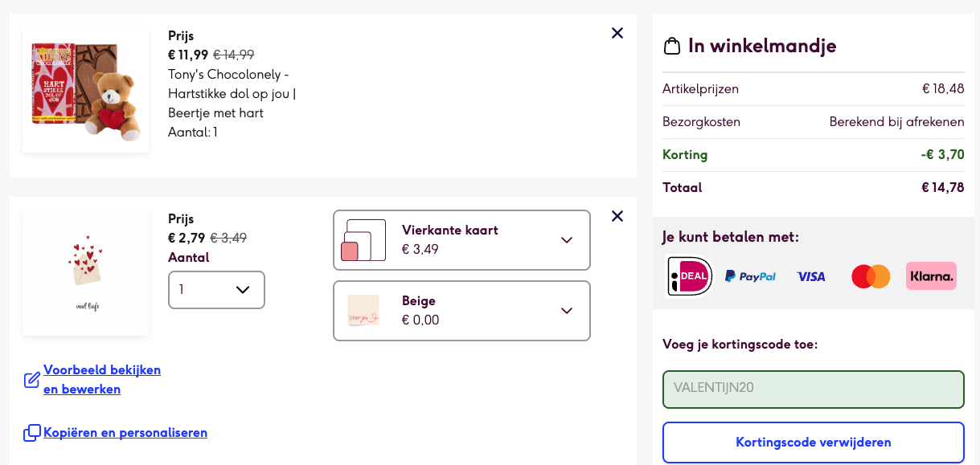Open the Tony's Chocolonely product thumbnail
Screen dimensions: 980x465
(86, 90)
